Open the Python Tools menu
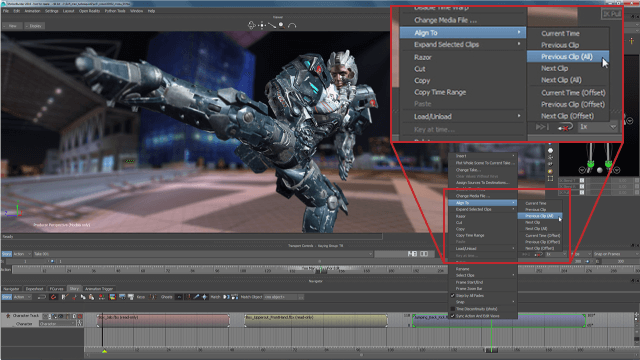 pyautogui.click(x=115, y=11)
